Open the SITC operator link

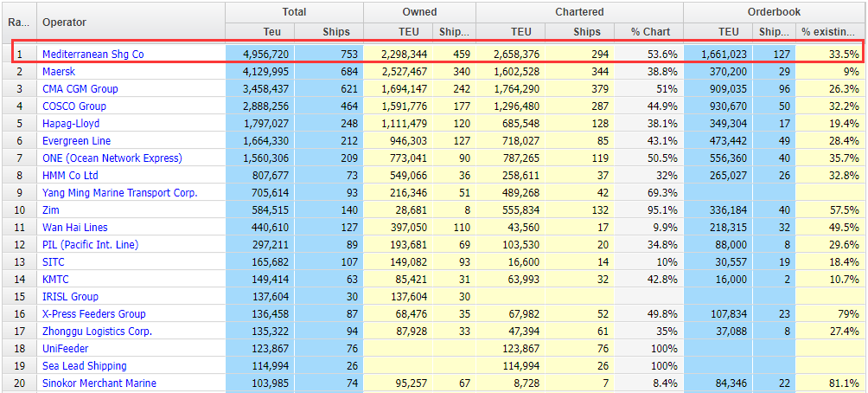point(54,261)
